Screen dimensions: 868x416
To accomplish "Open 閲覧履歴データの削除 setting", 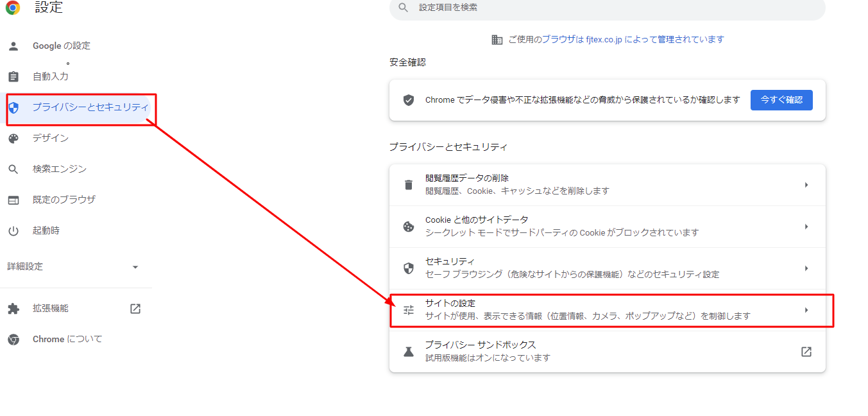I will click(x=607, y=185).
